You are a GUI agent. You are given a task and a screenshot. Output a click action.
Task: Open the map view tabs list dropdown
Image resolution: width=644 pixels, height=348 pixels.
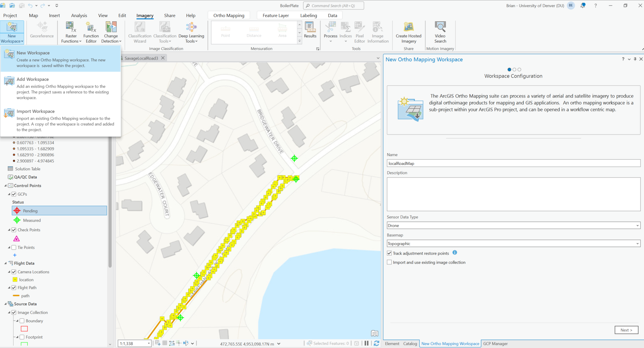tap(378, 58)
